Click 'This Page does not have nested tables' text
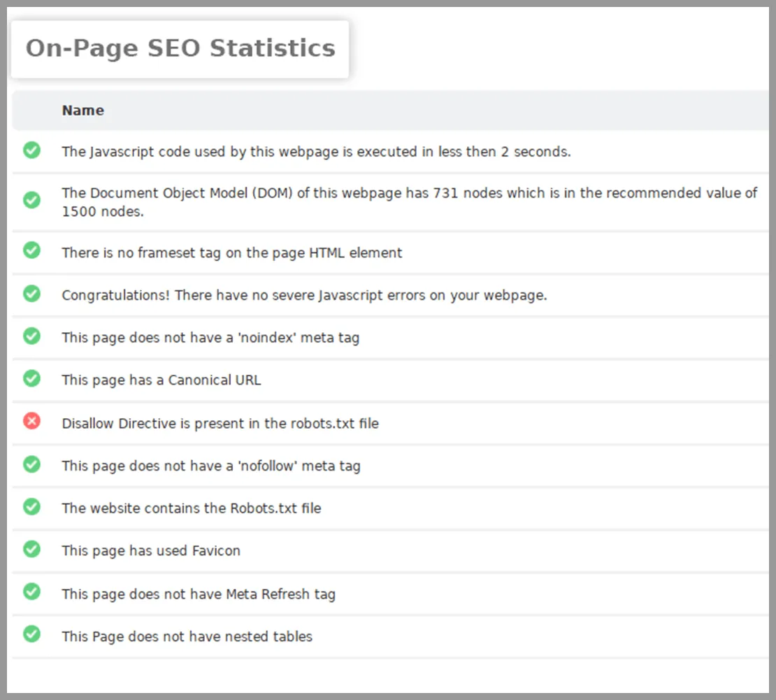Viewport: 776px width, 700px height. pos(187,636)
